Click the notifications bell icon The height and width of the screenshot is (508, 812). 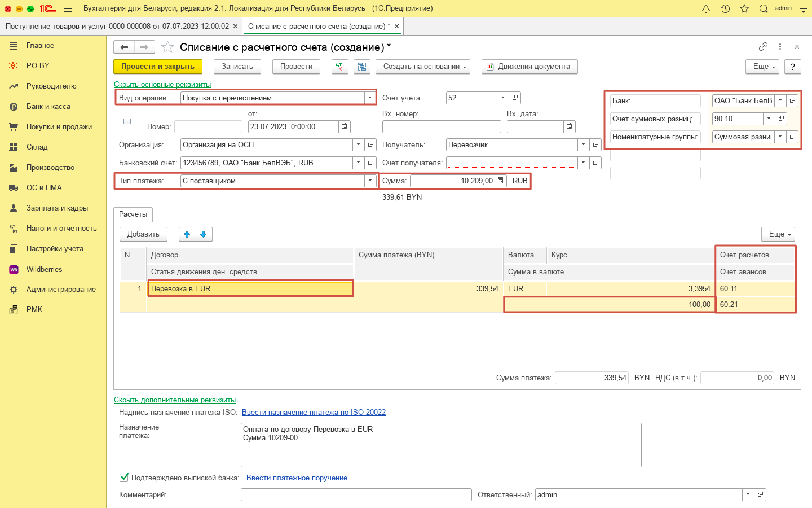pyautogui.click(x=706, y=8)
